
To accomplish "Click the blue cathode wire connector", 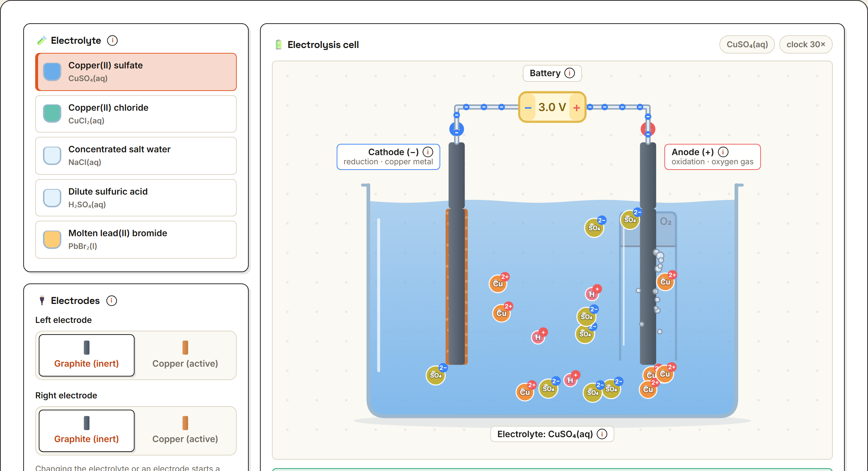I will (x=457, y=129).
